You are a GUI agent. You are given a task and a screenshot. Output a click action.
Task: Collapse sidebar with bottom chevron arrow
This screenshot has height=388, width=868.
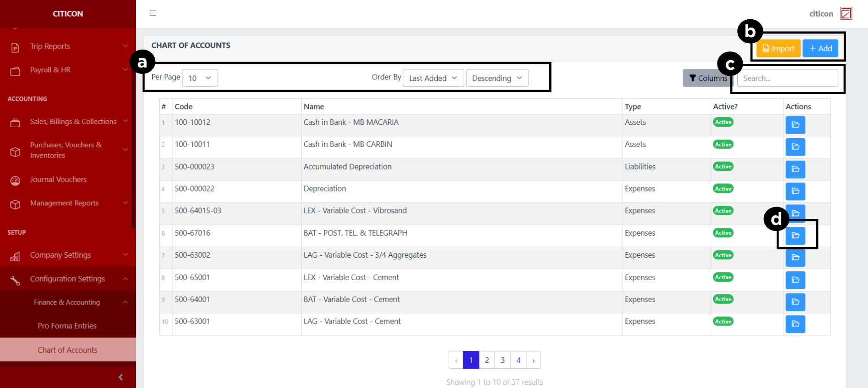click(x=121, y=377)
